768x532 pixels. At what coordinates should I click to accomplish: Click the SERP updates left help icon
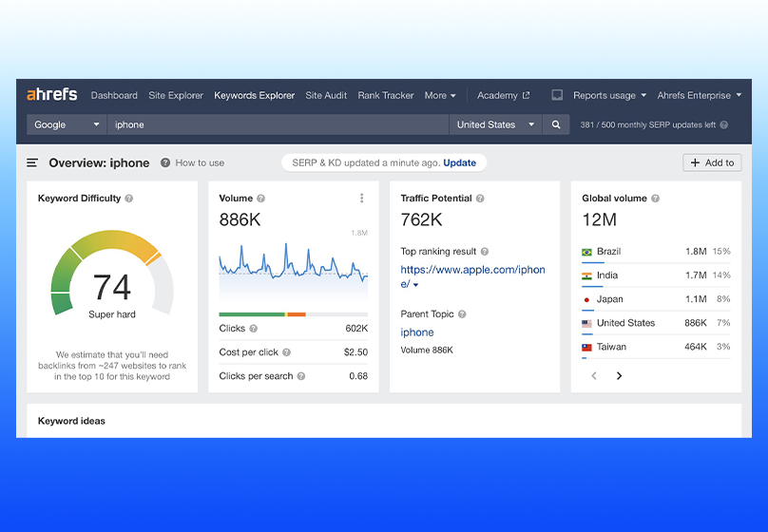[724, 124]
